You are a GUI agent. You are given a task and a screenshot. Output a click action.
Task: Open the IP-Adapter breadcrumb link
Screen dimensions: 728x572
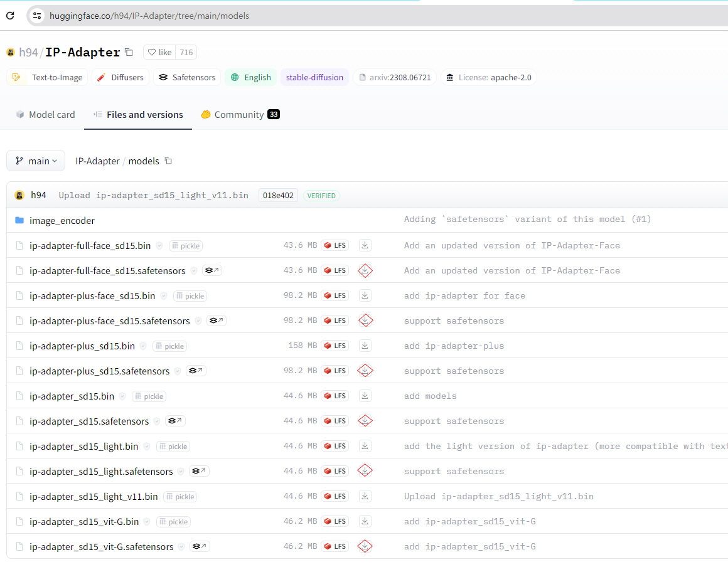tap(97, 161)
